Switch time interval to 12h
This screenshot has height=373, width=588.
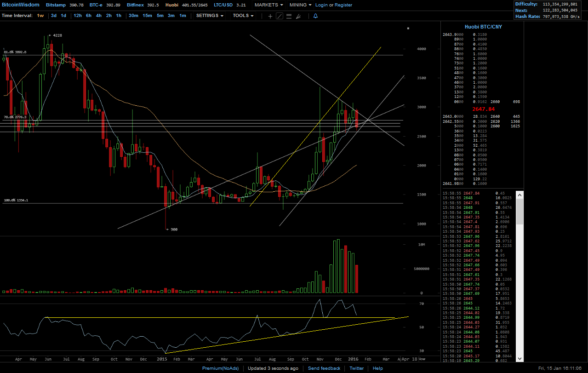pos(78,16)
